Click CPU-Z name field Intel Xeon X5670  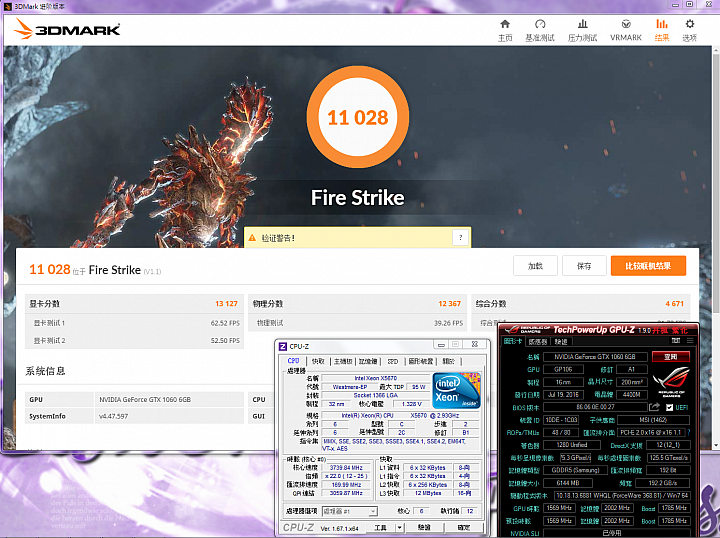[376, 378]
